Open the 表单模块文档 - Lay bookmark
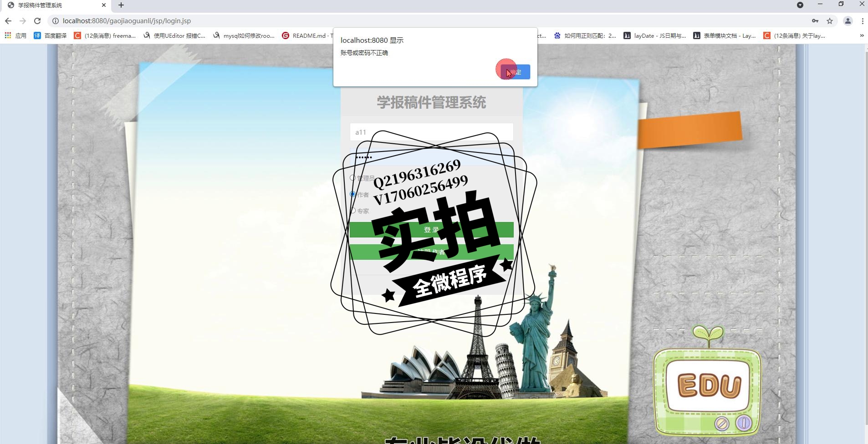Viewport: 868px width, 444px height. pyautogui.click(x=725, y=35)
